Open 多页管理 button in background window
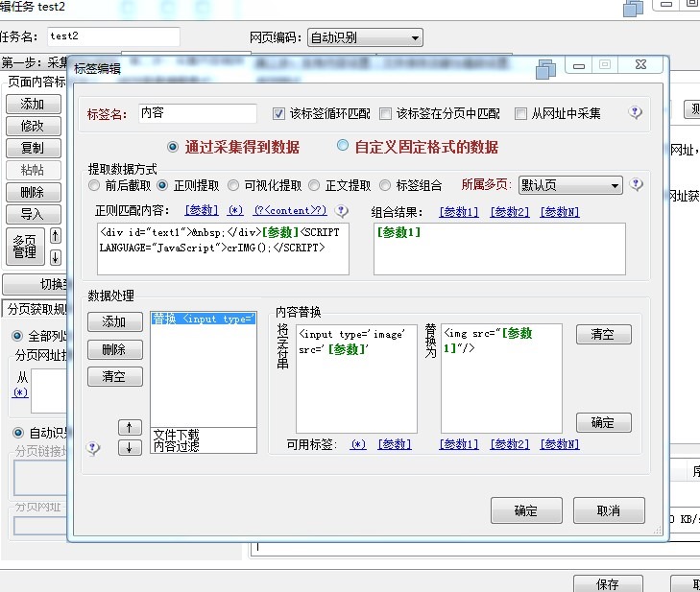Viewport: 700px width, 592px height. [x=26, y=247]
